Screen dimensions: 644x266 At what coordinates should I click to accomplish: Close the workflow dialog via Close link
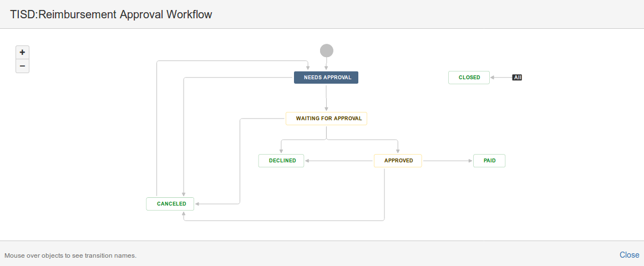629,255
